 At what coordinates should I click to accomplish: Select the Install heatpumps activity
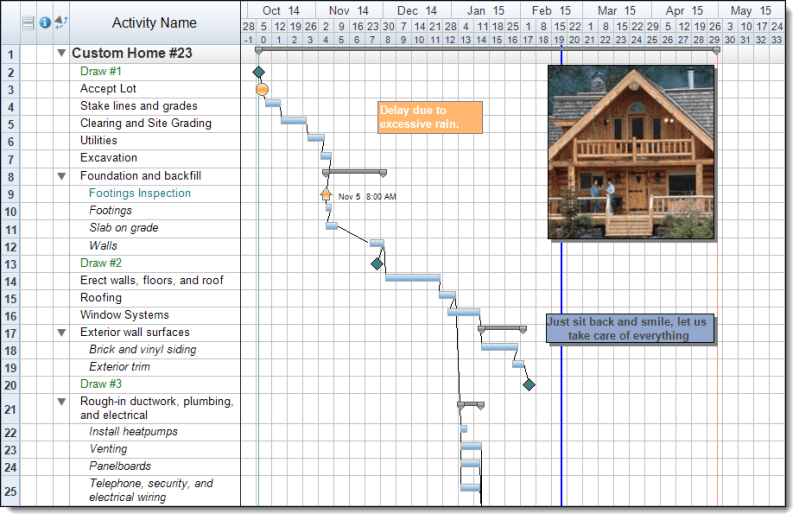coord(134,432)
